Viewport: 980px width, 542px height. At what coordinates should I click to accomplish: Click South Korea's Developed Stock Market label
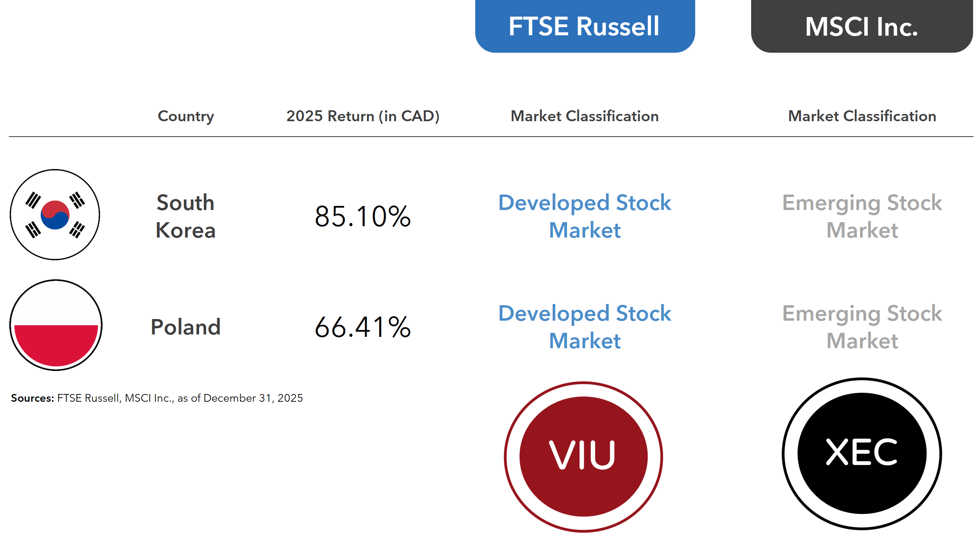pos(585,216)
